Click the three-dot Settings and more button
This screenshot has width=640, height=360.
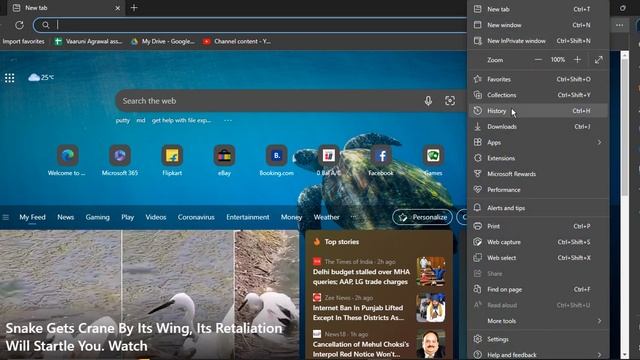(x=619, y=25)
